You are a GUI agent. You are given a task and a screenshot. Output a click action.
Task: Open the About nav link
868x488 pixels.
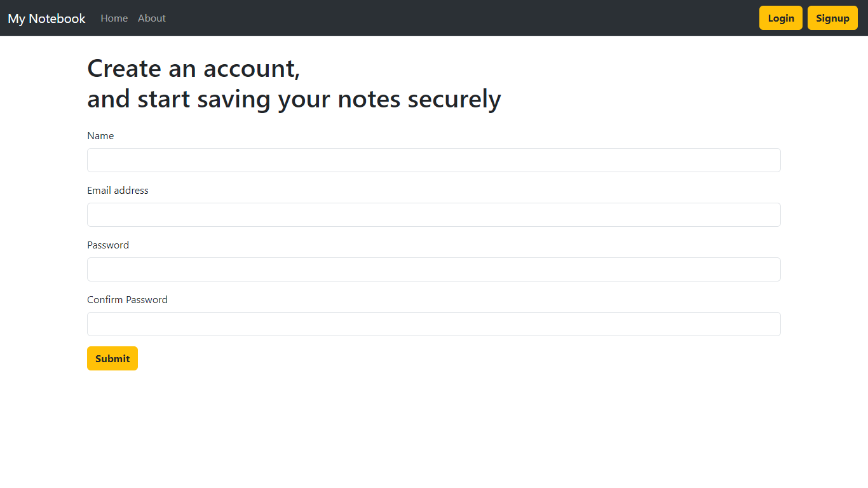(152, 18)
